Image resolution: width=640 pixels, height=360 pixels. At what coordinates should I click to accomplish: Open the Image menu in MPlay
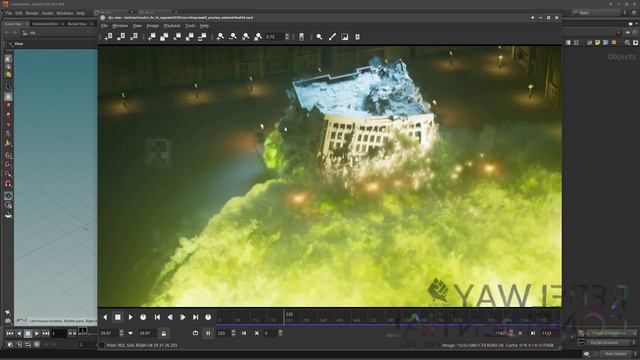tap(152, 26)
